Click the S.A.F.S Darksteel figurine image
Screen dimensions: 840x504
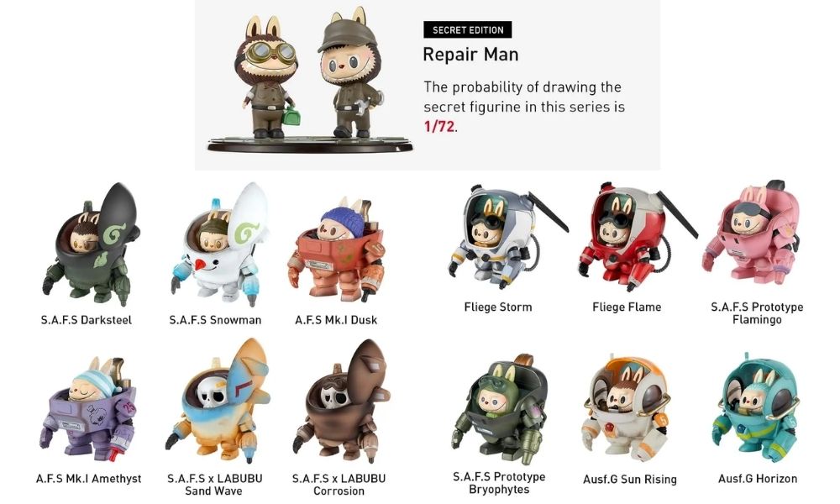click(x=91, y=245)
